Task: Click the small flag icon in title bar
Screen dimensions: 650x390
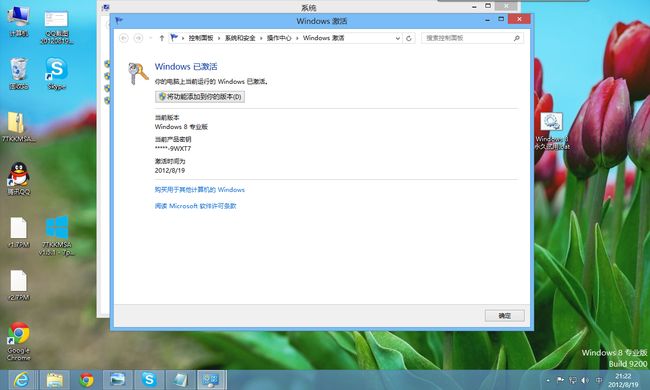Action: coord(119,20)
